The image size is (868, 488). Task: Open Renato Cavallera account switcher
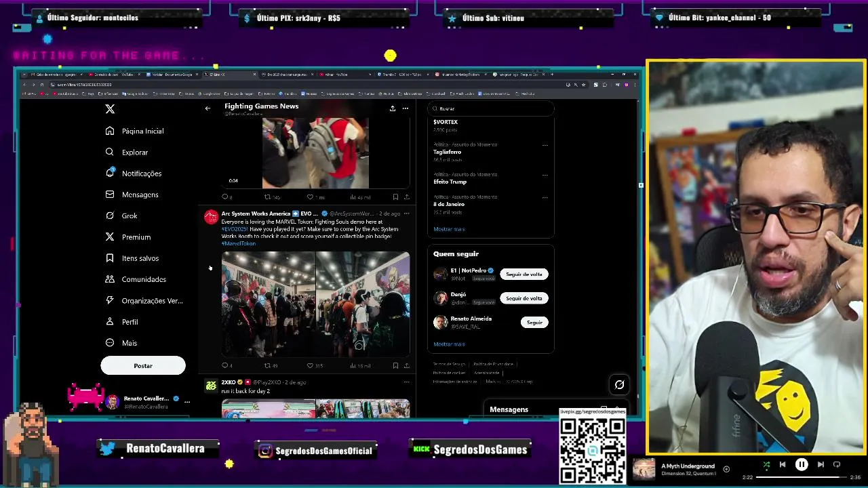[149, 402]
